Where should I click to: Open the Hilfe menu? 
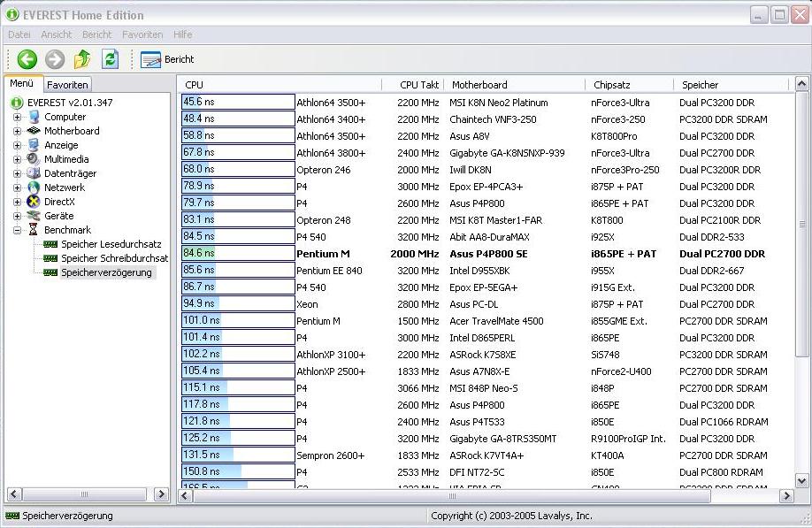[183, 34]
